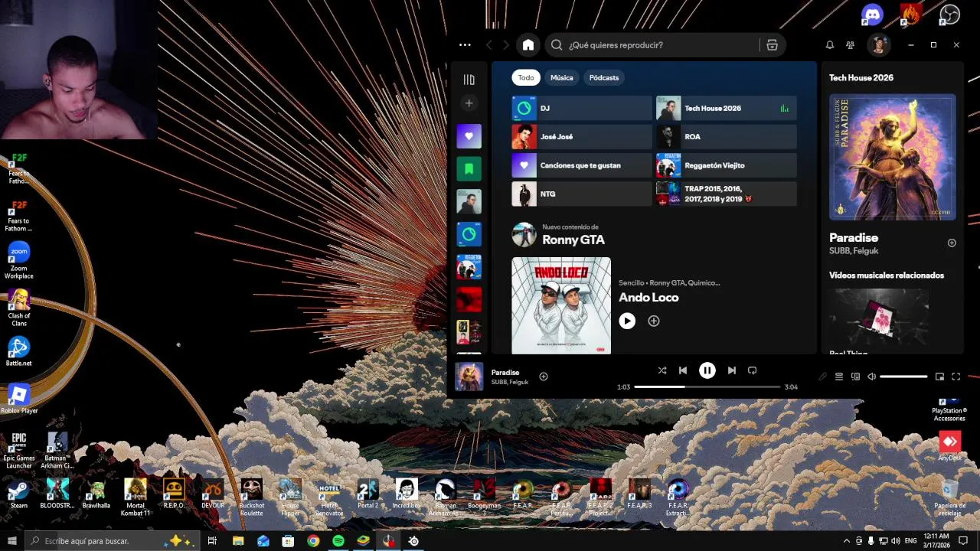Open Canciones que te gustan card
The height and width of the screenshot is (551, 980).
tap(582, 165)
